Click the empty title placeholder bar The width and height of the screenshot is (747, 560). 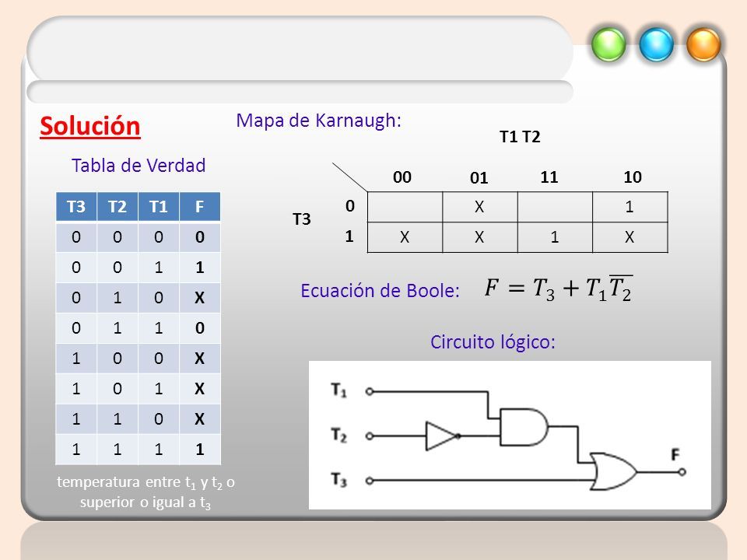click(300, 49)
